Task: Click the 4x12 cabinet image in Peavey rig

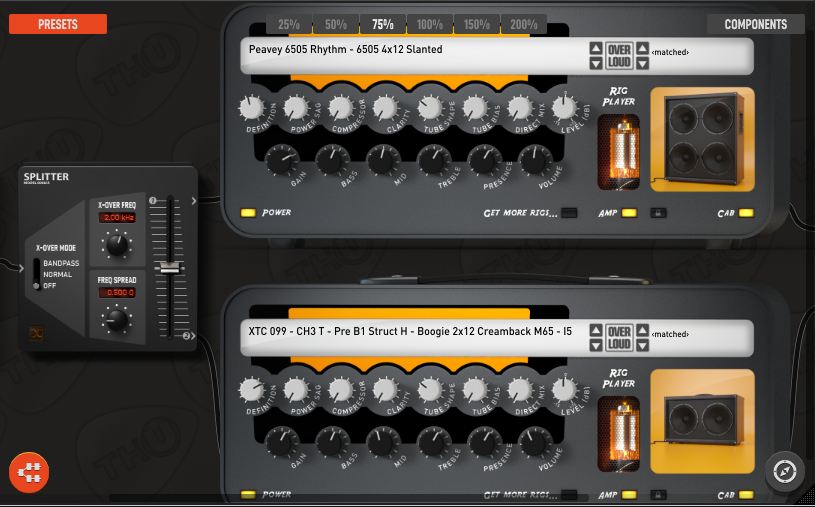Action: coord(702,139)
